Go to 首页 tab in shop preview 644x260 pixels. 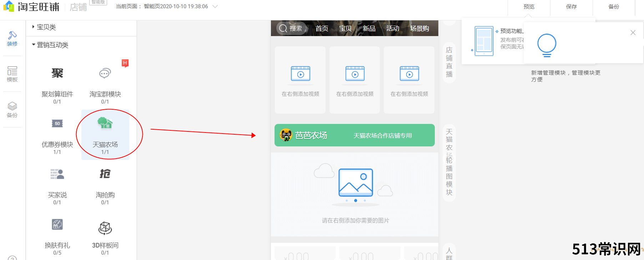tap(322, 28)
